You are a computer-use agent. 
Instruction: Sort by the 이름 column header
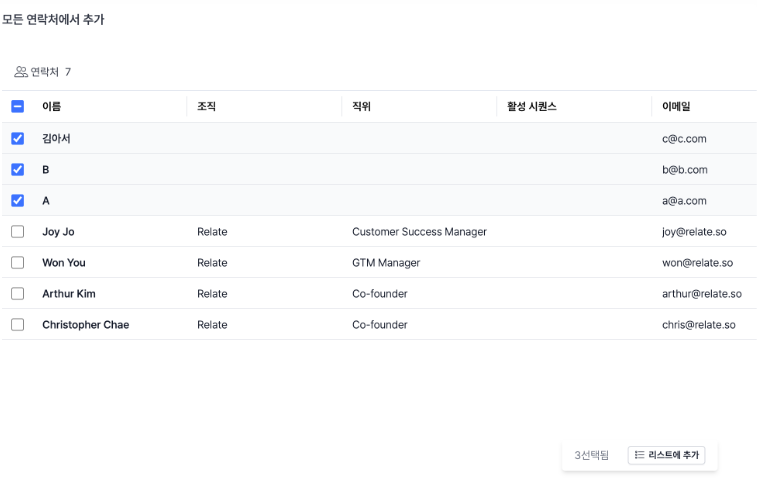click(x=52, y=106)
